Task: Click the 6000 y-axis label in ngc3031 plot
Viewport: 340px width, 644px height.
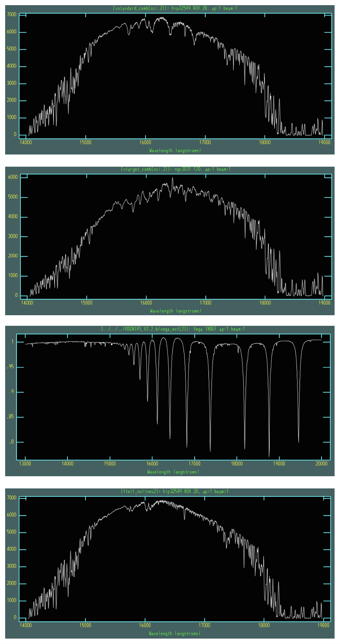Action: click(x=13, y=177)
